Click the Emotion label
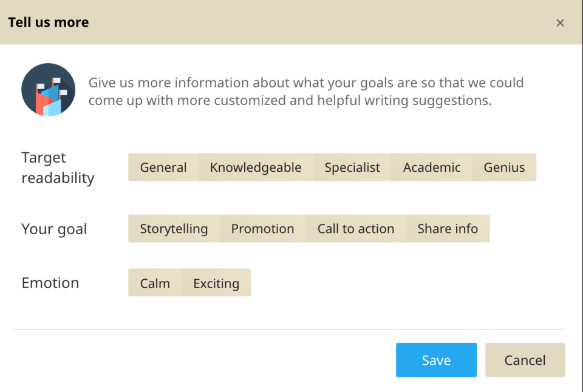This screenshot has height=392, width=583. 50,283
